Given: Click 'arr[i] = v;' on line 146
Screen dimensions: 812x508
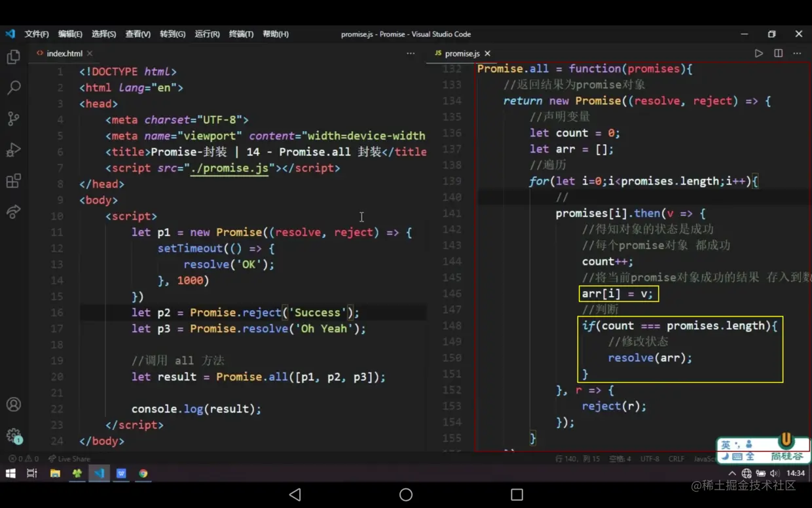Looking at the screenshot, I should click(618, 294).
